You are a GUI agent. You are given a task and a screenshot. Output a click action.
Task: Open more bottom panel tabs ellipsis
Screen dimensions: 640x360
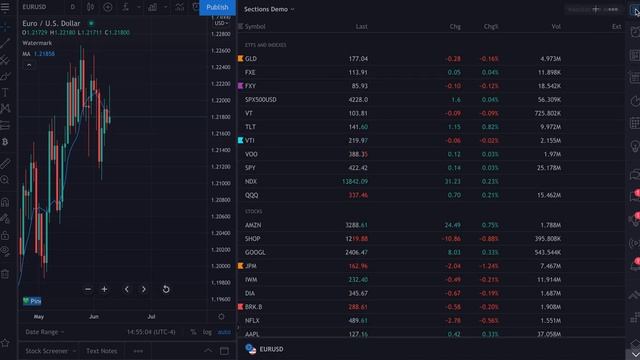pos(138,351)
